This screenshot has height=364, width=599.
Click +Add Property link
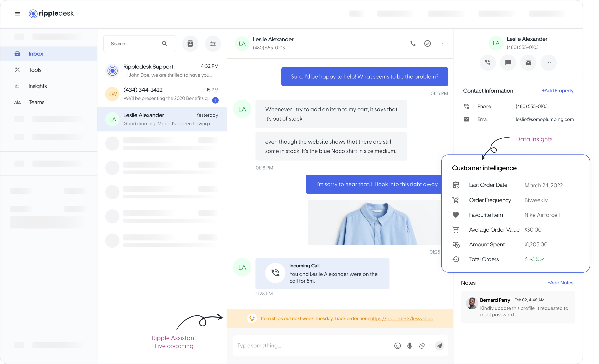(557, 91)
